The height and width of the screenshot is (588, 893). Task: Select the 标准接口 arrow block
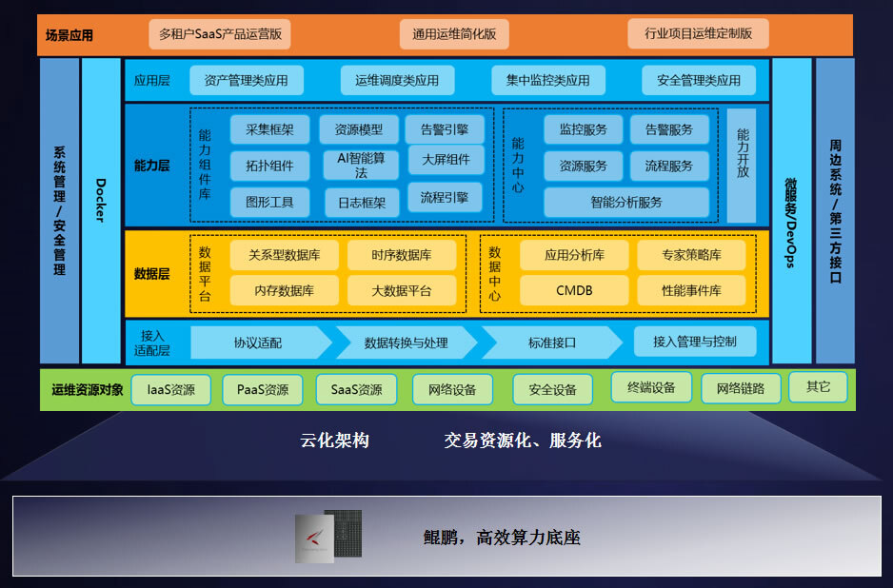point(552,343)
